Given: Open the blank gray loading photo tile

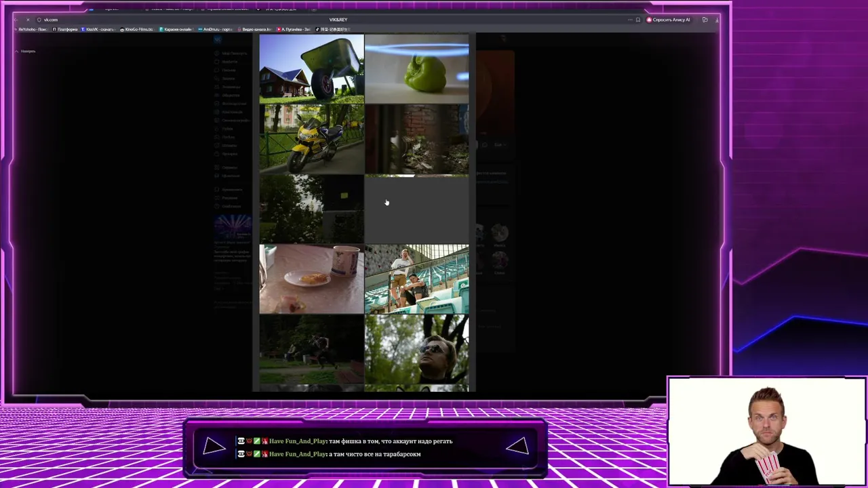Looking at the screenshot, I should pos(416,209).
